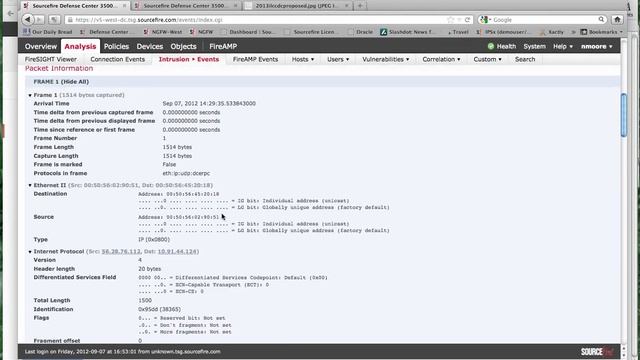Click the Total Length value 1500
Viewport: 640px width, 360px height.
coord(145,300)
